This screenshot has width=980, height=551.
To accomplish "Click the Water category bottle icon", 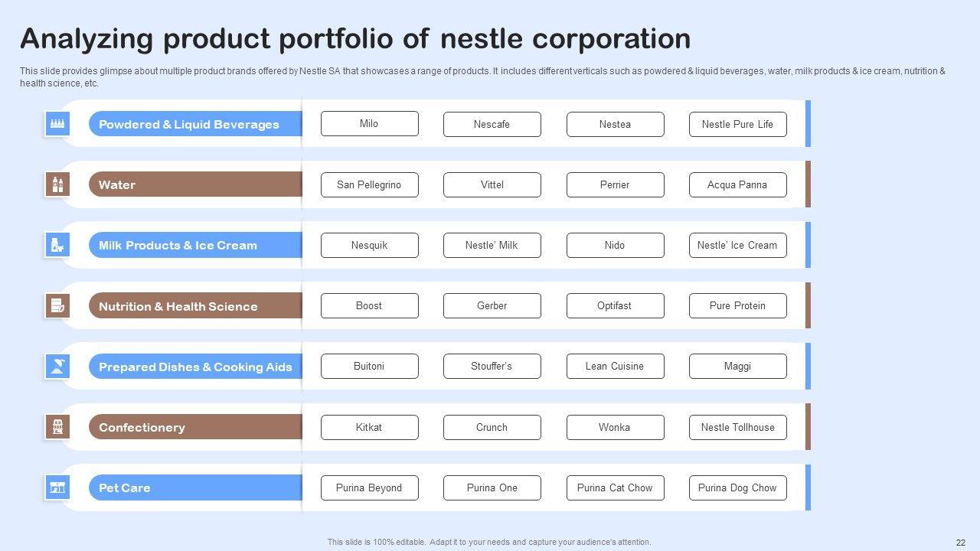I will pos(57,184).
